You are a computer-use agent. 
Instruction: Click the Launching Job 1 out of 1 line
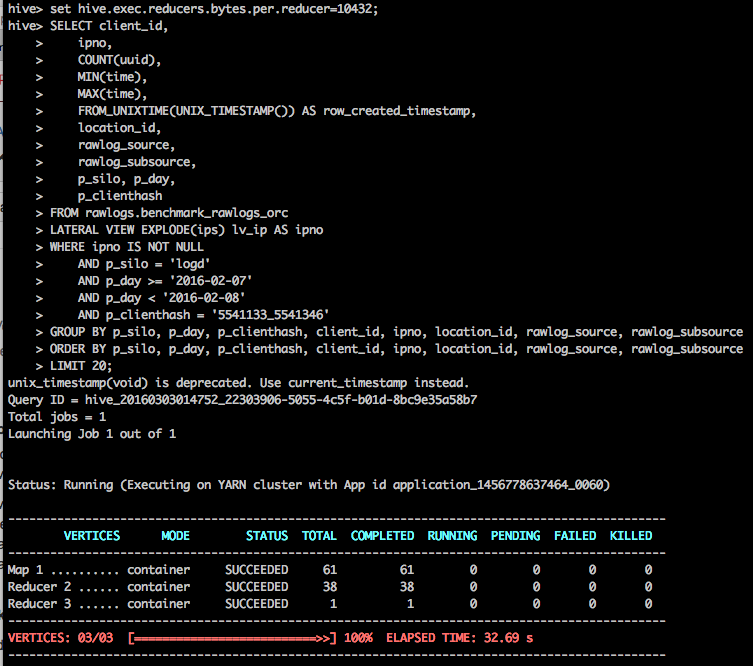(90, 434)
